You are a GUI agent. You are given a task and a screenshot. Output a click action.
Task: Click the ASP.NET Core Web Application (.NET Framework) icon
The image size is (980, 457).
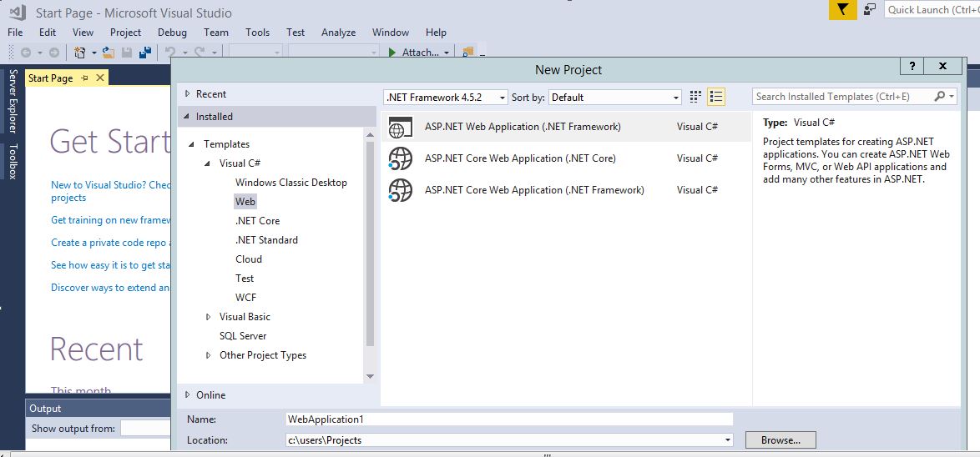pyautogui.click(x=400, y=190)
